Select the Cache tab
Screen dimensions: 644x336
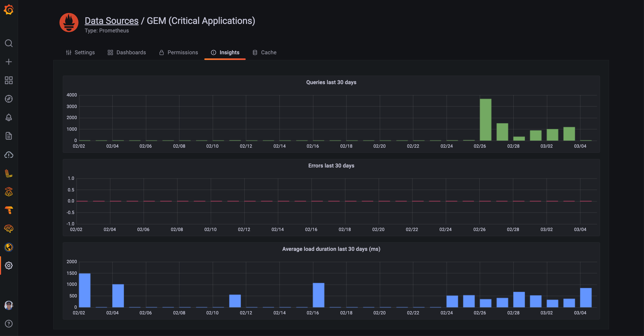pos(264,52)
